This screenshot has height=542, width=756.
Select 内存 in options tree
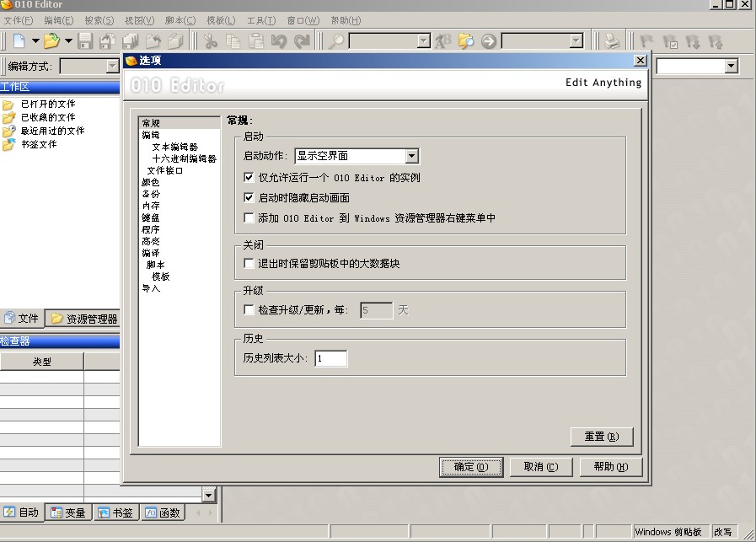pos(151,206)
